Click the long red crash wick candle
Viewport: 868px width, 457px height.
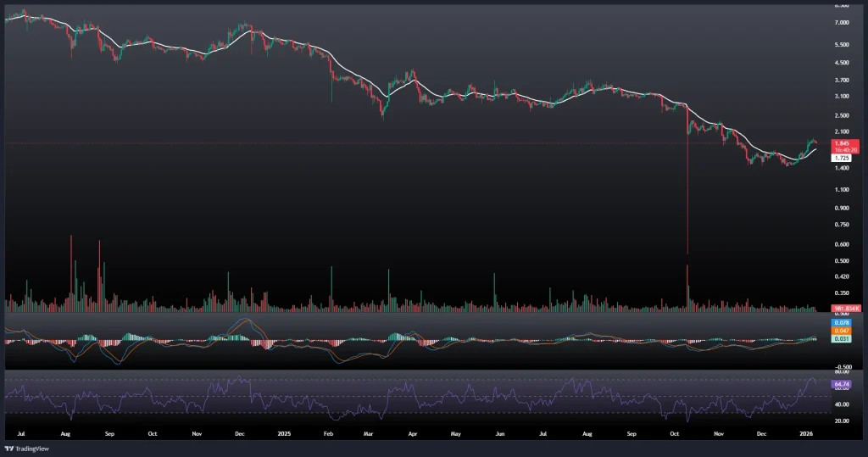(687, 195)
